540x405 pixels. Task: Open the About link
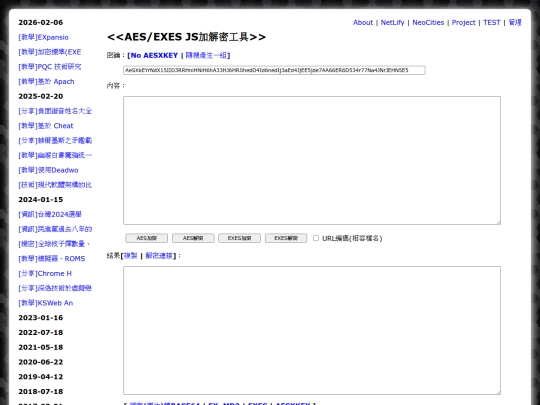[x=363, y=22]
